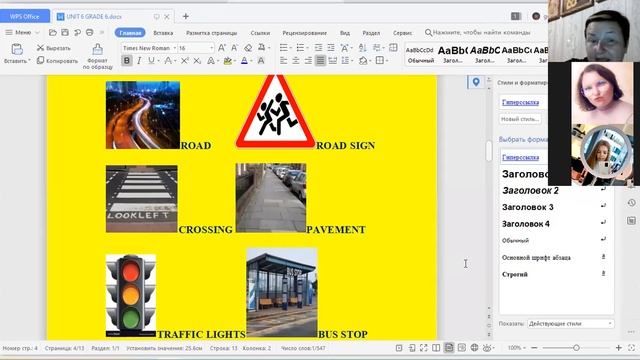Screen dimensions: 640x360
Task: Toggle print layout view in status bar
Action: 449,348
